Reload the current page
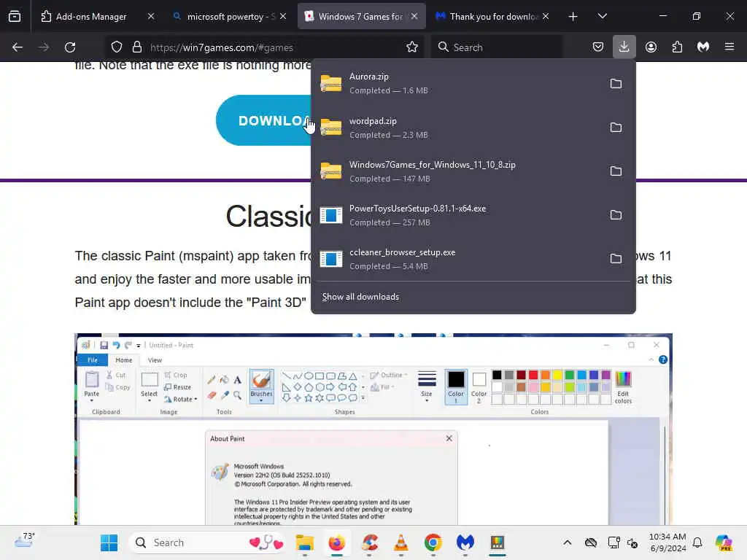Image resolution: width=747 pixels, height=560 pixels. 70,47
